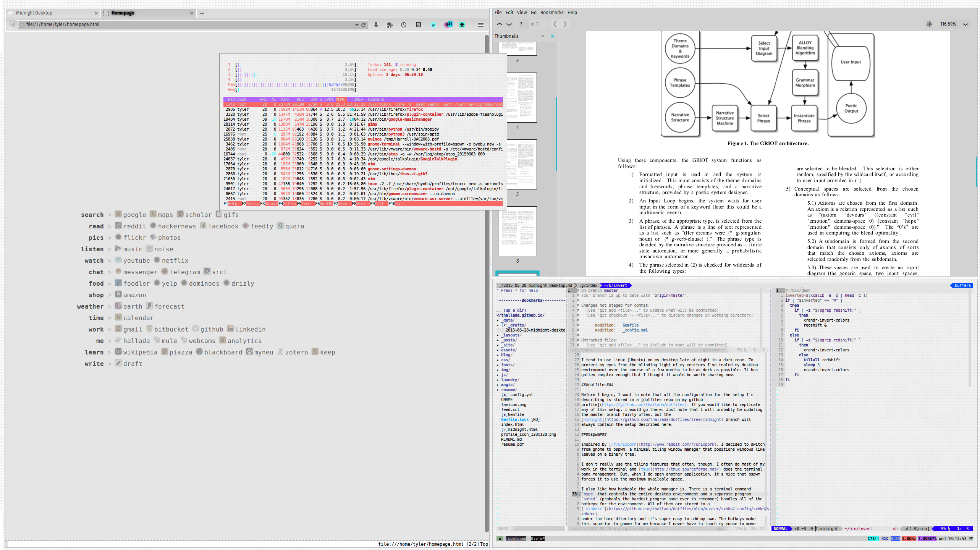Viewport: 980px width, 550px height.
Task: Go to previous page with up chevron
Action: tap(499, 24)
